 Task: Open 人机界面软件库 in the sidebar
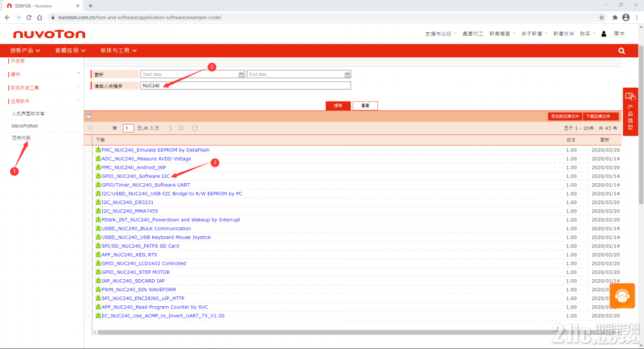point(28,113)
